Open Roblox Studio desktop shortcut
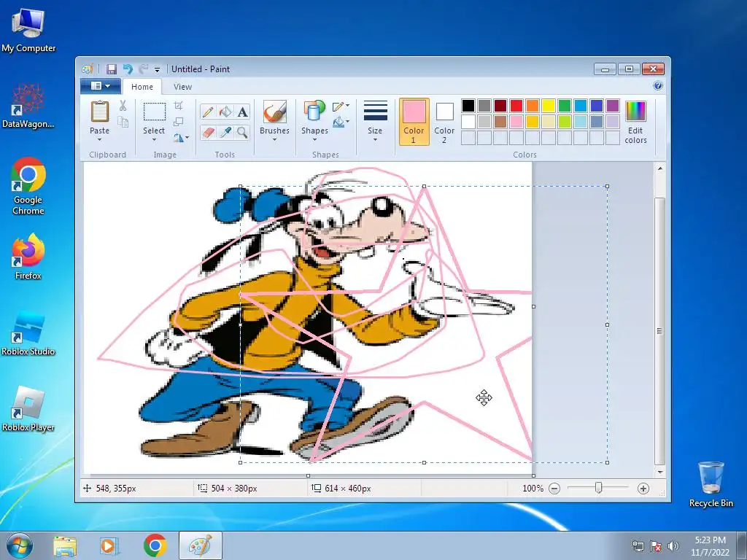 pos(28,333)
